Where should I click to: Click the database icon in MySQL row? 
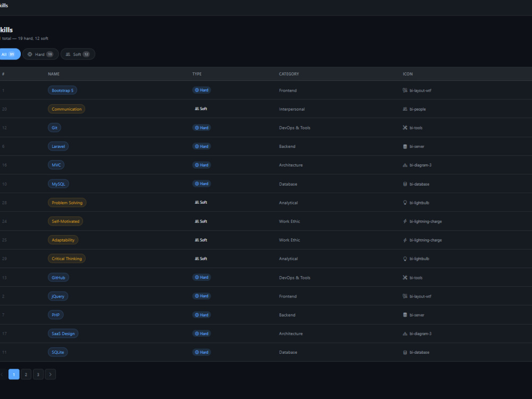click(x=405, y=184)
